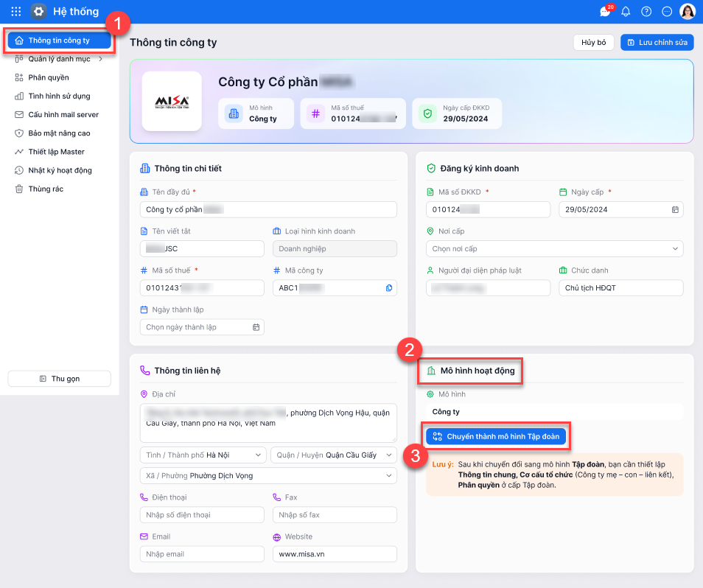Click Chuyển thành mô hình Tập đoàn button
Image resolution: width=703 pixels, height=588 pixels.
pos(495,436)
